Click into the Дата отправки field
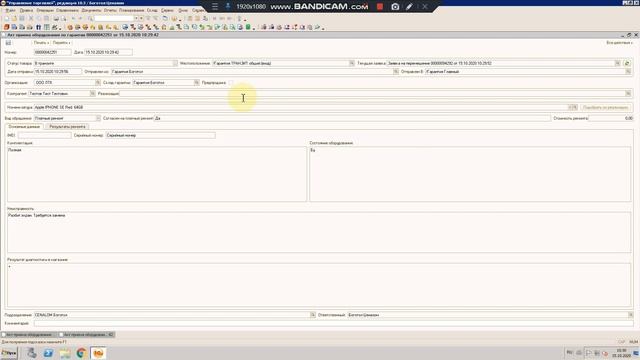Viewport: 640px width, 360px height. click(x=58, y=71)
